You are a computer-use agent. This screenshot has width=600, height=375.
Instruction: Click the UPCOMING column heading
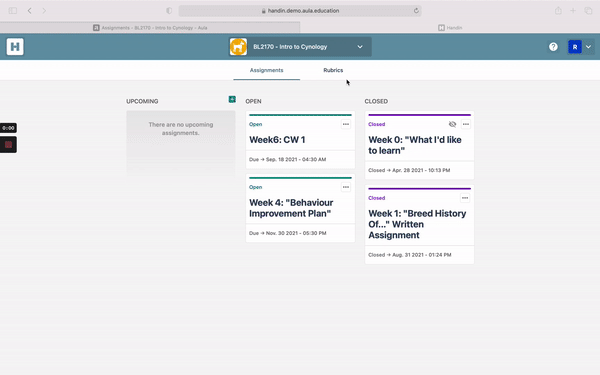[142, 101]
